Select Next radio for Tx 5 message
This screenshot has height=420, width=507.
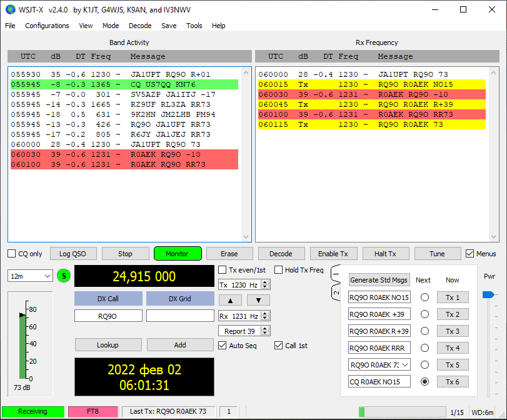click(425, 365)
